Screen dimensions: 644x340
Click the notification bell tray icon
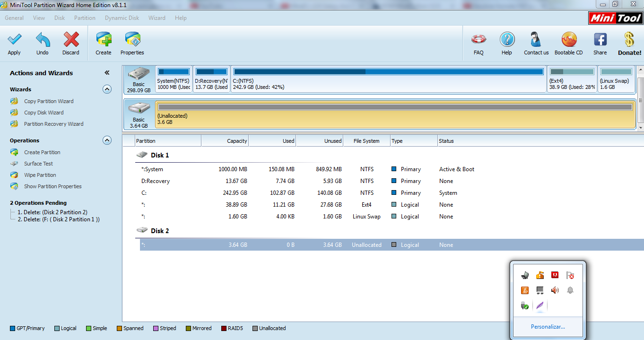570,290
